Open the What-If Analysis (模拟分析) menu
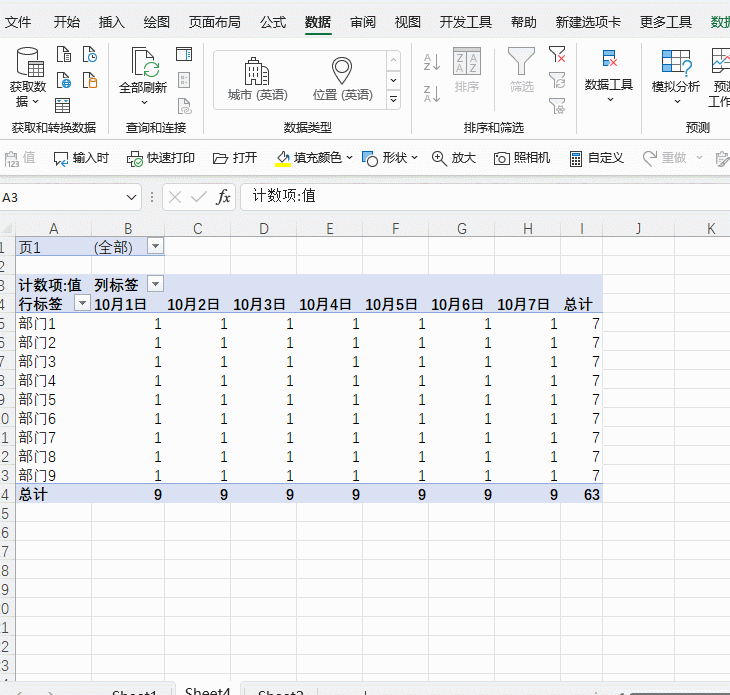The height and width of the screenshot is (695, 730). point(676,77)
